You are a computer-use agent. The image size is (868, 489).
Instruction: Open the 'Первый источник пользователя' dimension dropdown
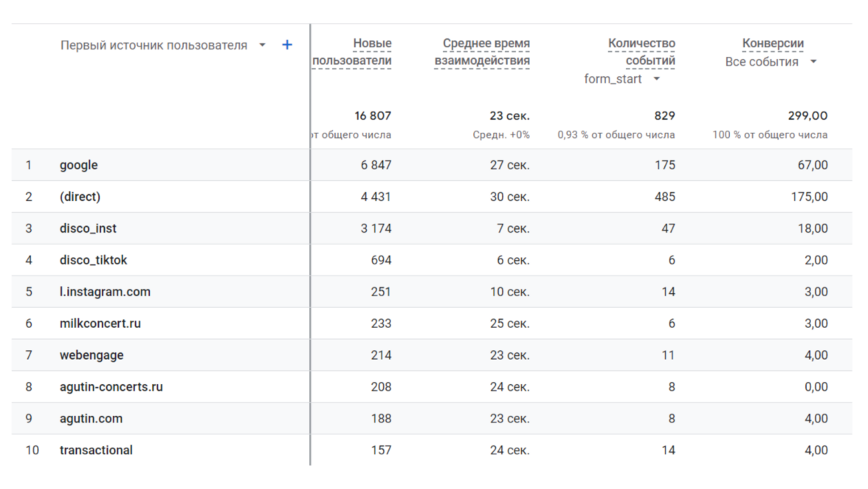point(262,45)
